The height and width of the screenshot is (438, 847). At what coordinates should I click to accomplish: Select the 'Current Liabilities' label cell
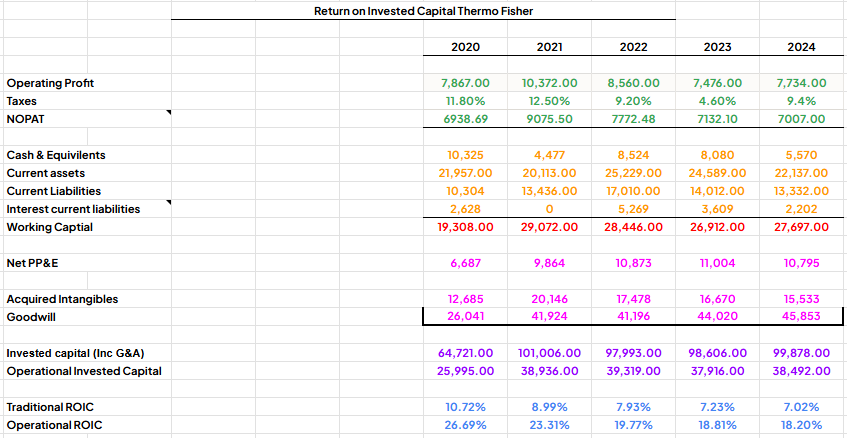pyautogui.click(x=53, y=191)
